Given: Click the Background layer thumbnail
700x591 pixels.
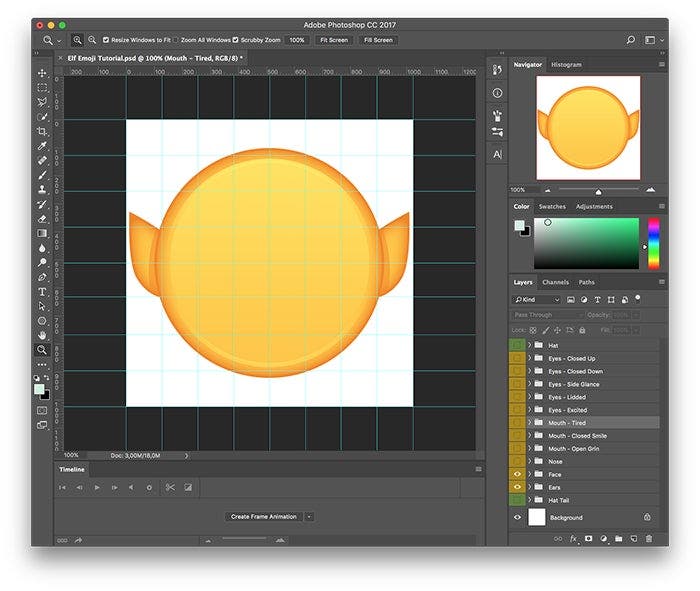Looking at the screenshot, I should click(537, 517).
